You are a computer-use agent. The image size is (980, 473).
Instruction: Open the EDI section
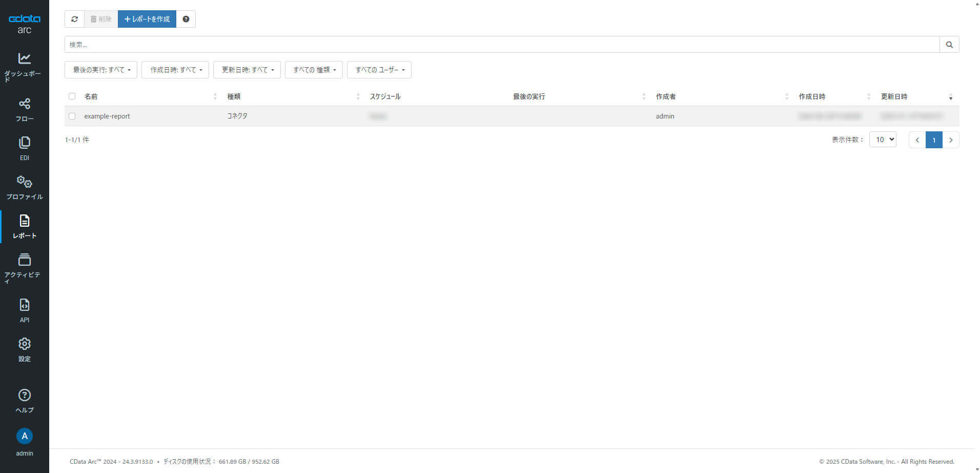click(24, 149)
